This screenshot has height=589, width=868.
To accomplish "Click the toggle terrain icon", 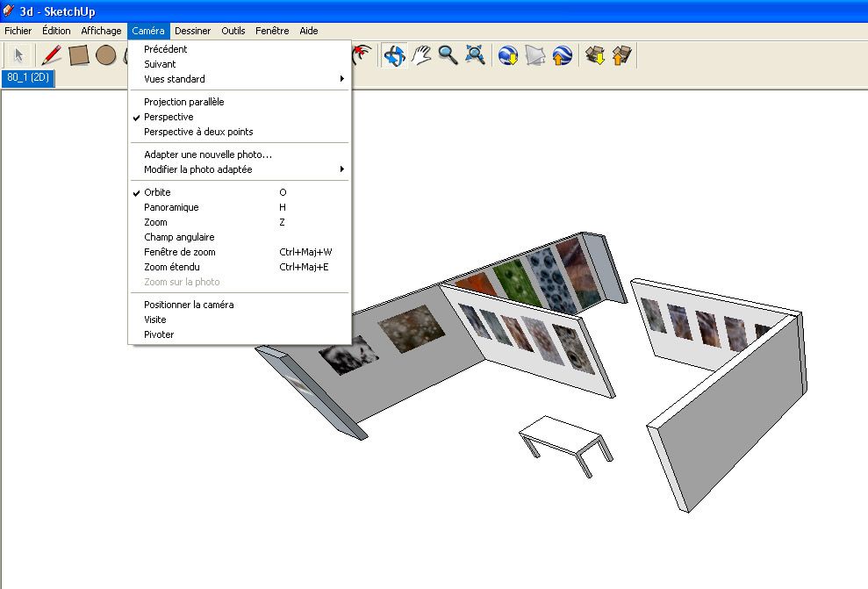I will pos(534,55).
